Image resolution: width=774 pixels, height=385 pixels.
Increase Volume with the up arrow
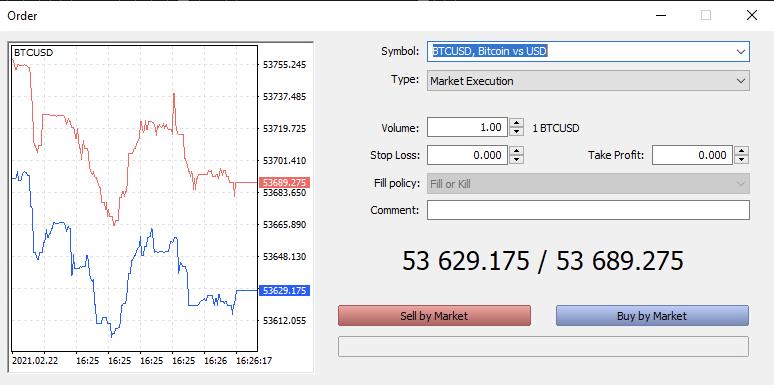click(x=516, y=123)
